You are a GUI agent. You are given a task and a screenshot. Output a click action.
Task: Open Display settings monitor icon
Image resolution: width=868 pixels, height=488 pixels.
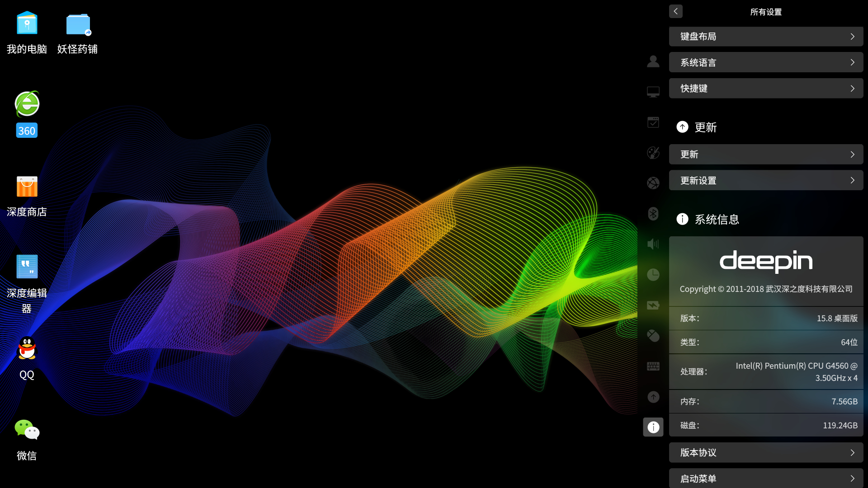click(x=653, y=92)
